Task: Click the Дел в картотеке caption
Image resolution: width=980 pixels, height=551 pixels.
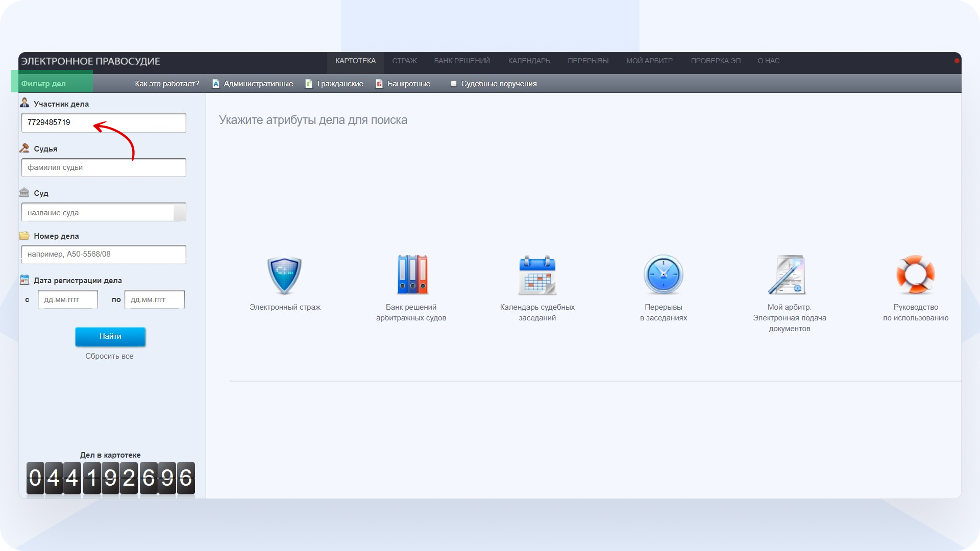Action: coord(110,455)
